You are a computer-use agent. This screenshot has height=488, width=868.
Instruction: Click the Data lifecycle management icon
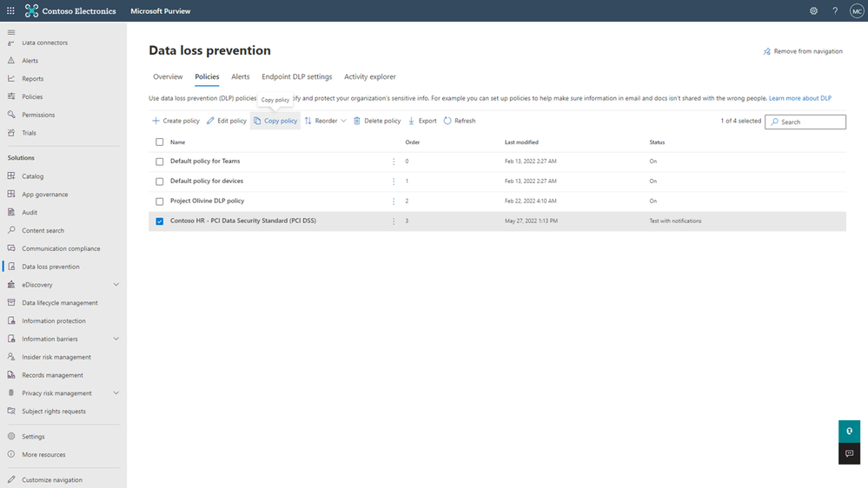coord(11,303)
